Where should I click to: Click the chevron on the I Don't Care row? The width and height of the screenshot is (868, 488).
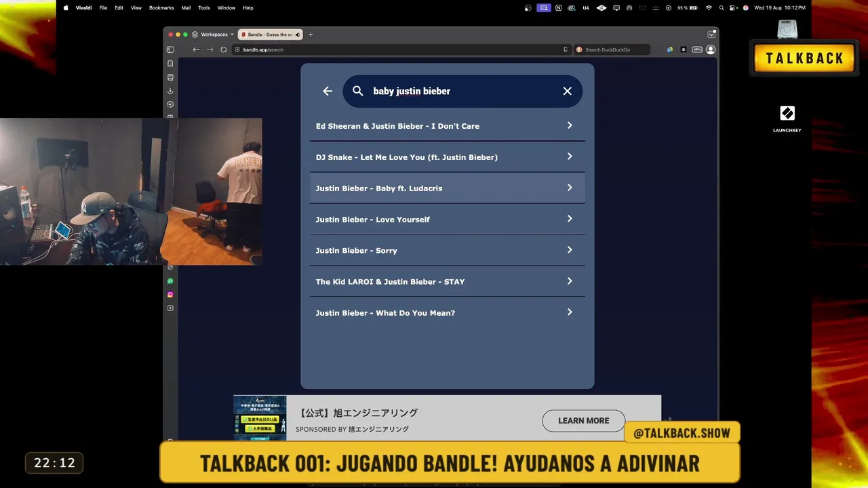pyautogui.click(x=570, y=125)
